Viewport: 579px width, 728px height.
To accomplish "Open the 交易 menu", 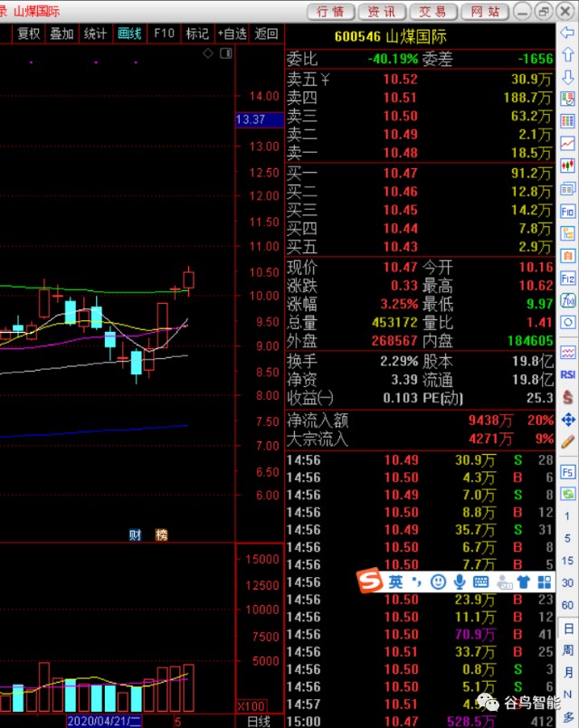I will [432, 12].
